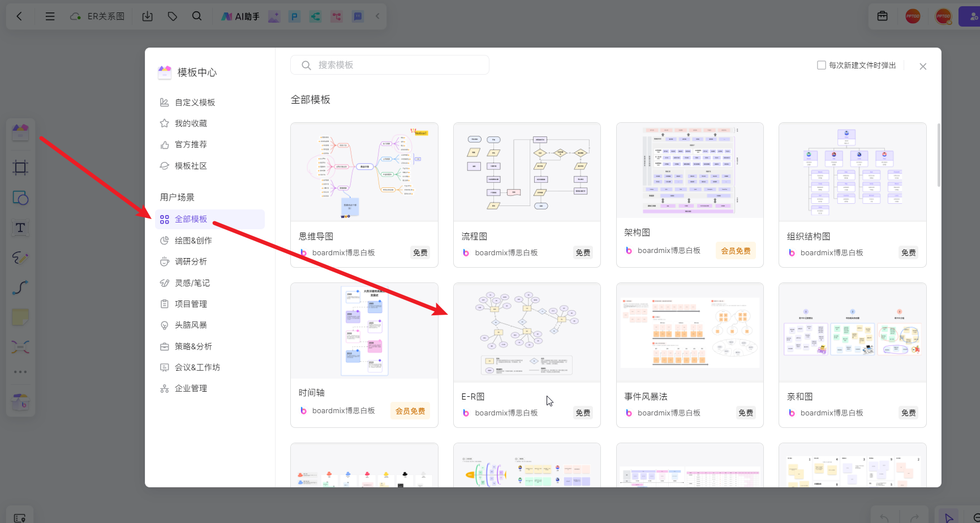Select the shapes tool
Image resolution: width=980 pixels, height=523 pixels.
20,198
